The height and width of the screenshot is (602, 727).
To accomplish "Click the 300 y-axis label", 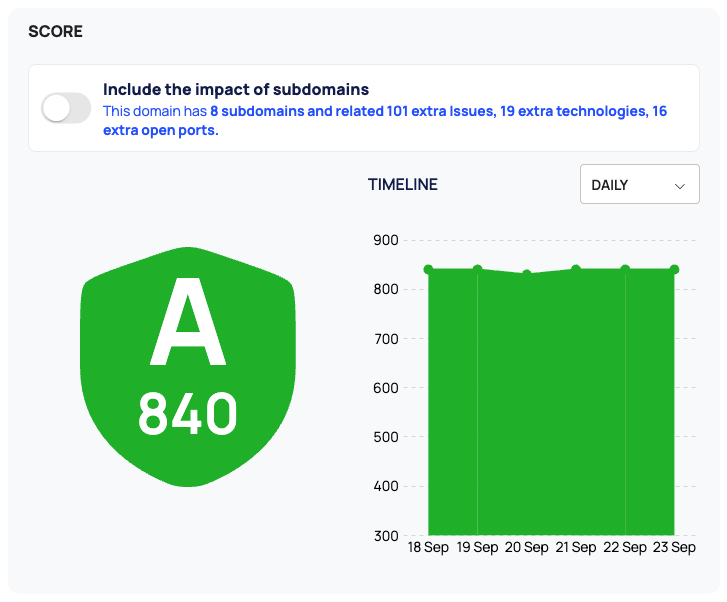I will tap(386, 536).
